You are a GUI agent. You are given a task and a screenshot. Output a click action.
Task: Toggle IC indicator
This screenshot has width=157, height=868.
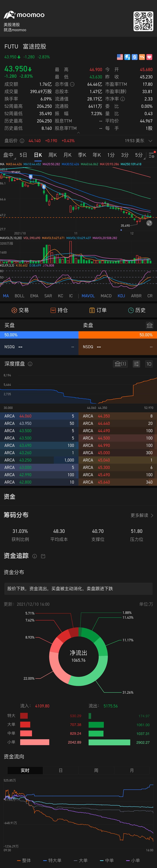coord(71,296)
